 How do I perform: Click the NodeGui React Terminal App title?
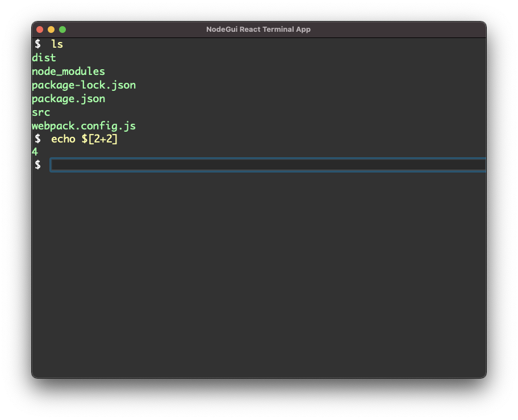(258, 30)
